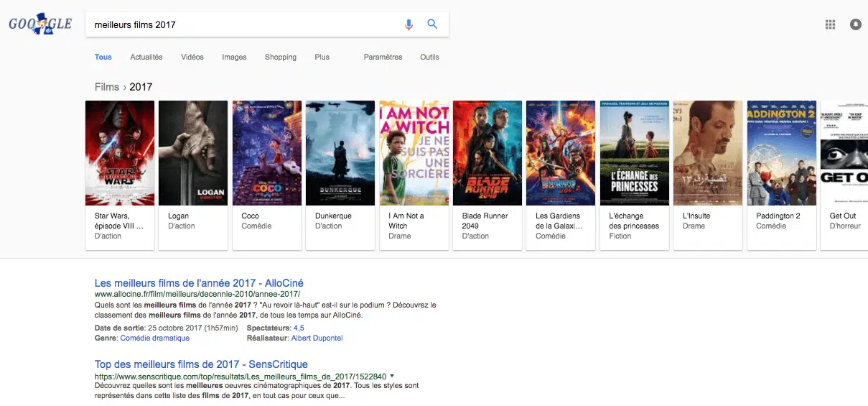This screenshot has width=868, height=406.
Task: Select the Coco movie poster
Action: (267, 153)
